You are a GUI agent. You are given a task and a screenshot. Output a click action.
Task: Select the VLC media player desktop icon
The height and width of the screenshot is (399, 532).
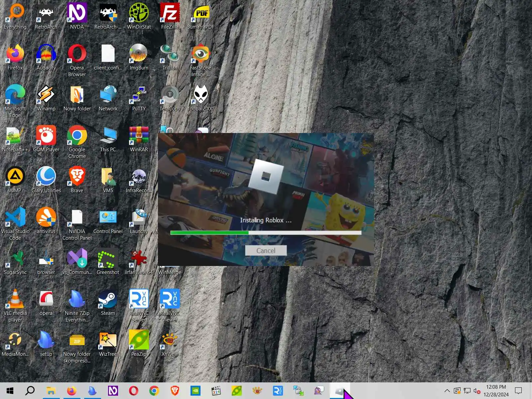tap(15, 306)
